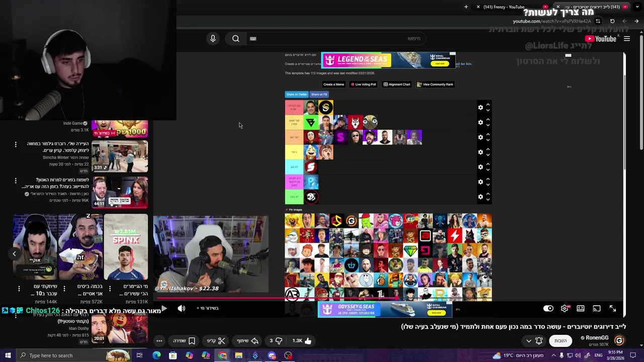Select the active YouTube livestream tab
Viewport: 644px width, 362px height.
[592, 7]
